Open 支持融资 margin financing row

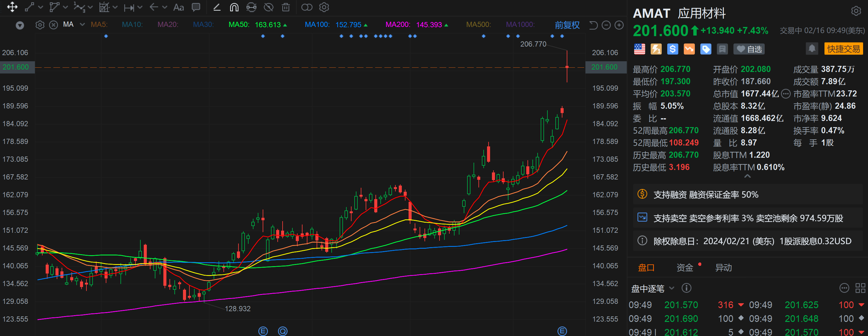[x=748, y=194]
